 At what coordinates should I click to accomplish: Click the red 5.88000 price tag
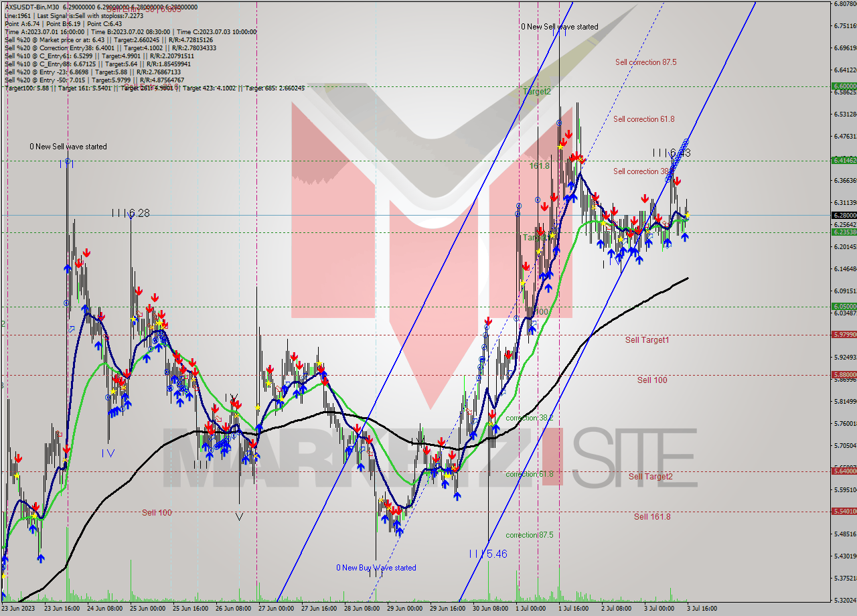[x=844, y=375]
